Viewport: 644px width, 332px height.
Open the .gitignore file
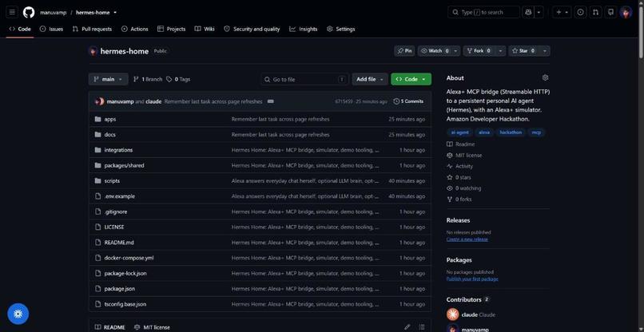[116, 211]
